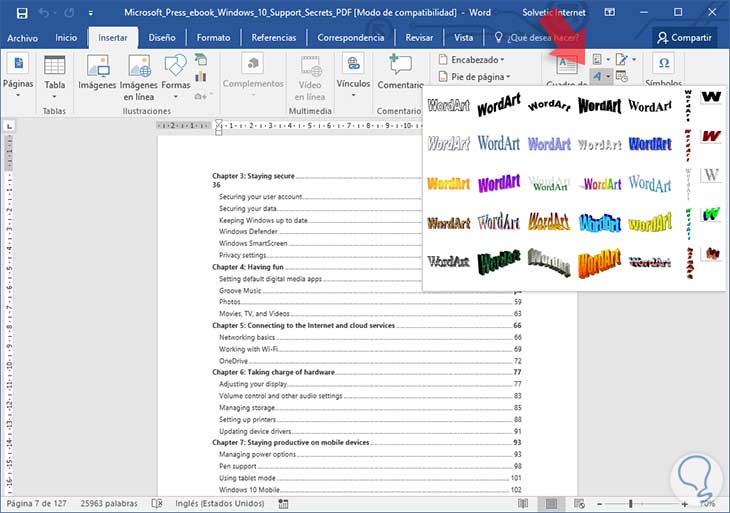Image resolution: width=730 pixels, height=513 pixels.
Task: Add a new Comentario
Action: click(x=400, y=72)
